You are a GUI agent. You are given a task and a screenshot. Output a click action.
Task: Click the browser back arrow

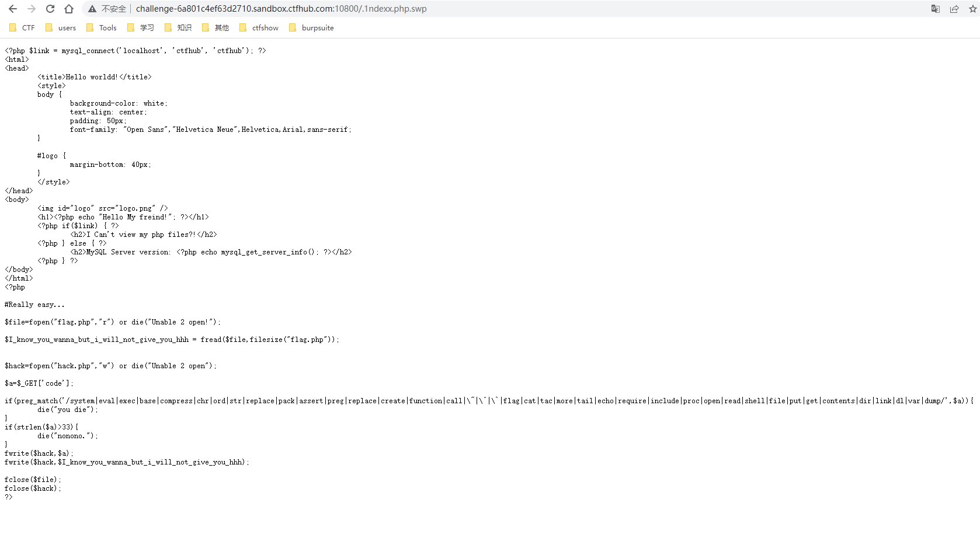point(13,9)
